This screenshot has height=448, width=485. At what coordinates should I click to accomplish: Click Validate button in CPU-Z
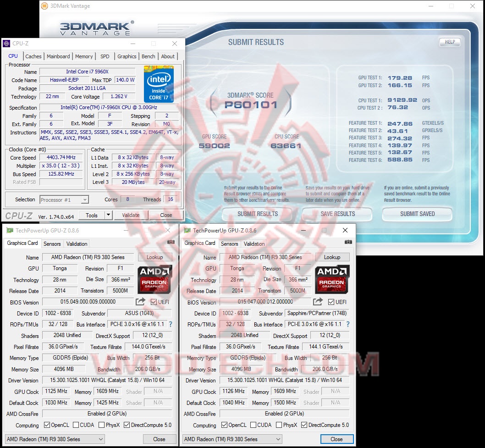point(131,215)
